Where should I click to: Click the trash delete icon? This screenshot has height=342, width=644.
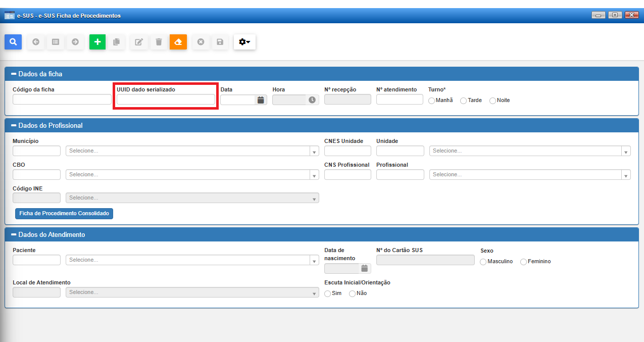click(x=159, y=42)
